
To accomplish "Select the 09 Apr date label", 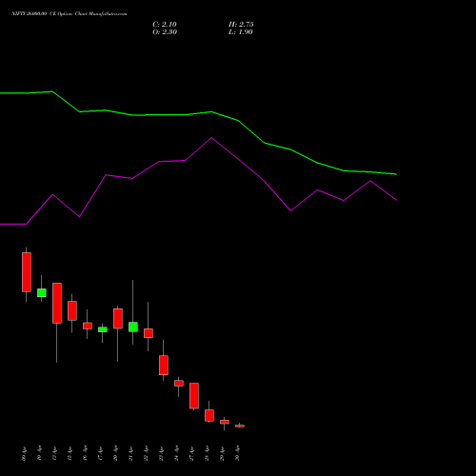I will tap(25, 454).
